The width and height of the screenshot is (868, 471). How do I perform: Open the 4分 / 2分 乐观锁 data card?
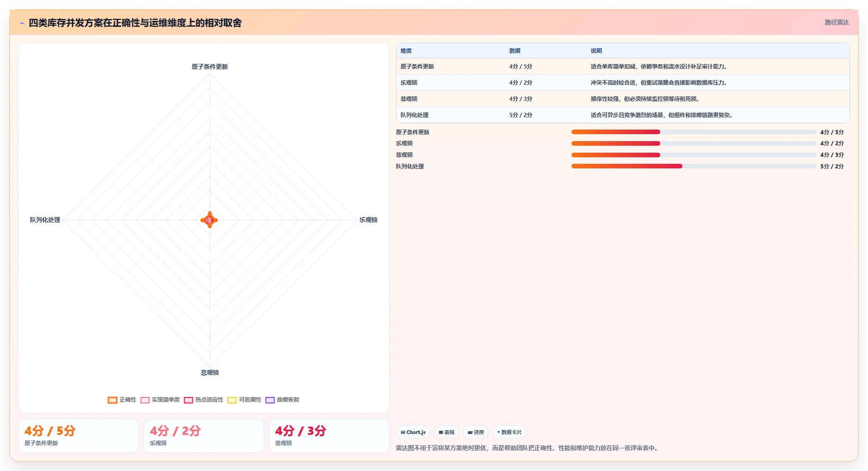pos(204,436)
